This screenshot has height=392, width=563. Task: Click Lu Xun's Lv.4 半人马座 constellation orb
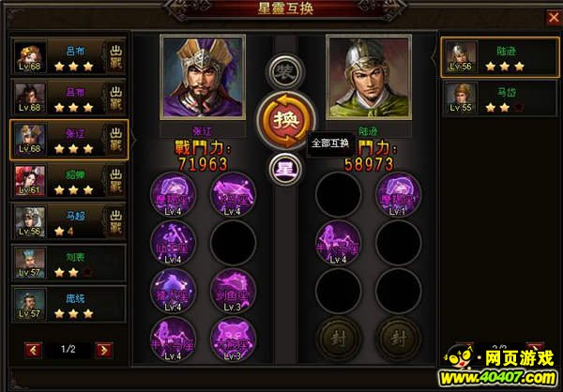[338, 243]
